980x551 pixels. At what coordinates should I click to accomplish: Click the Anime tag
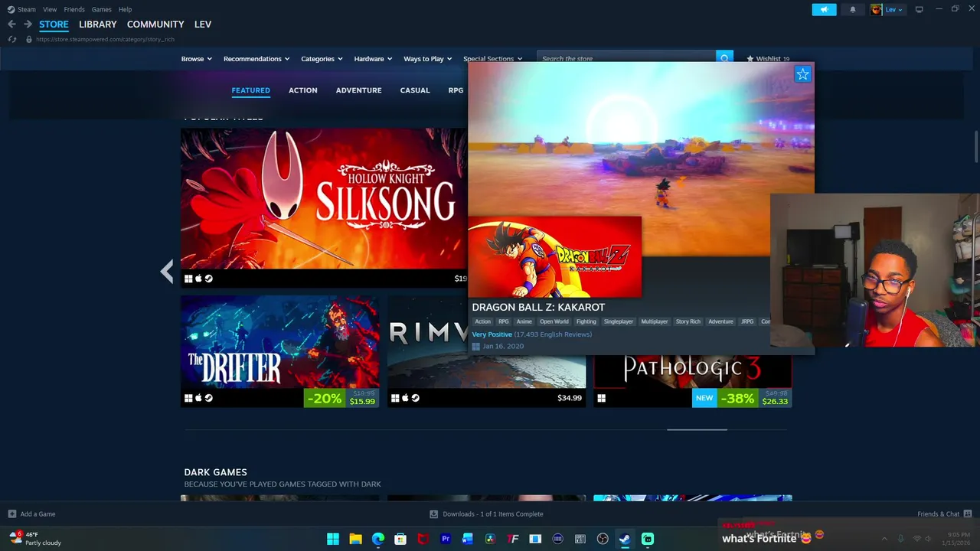click(x=524, y=321)
